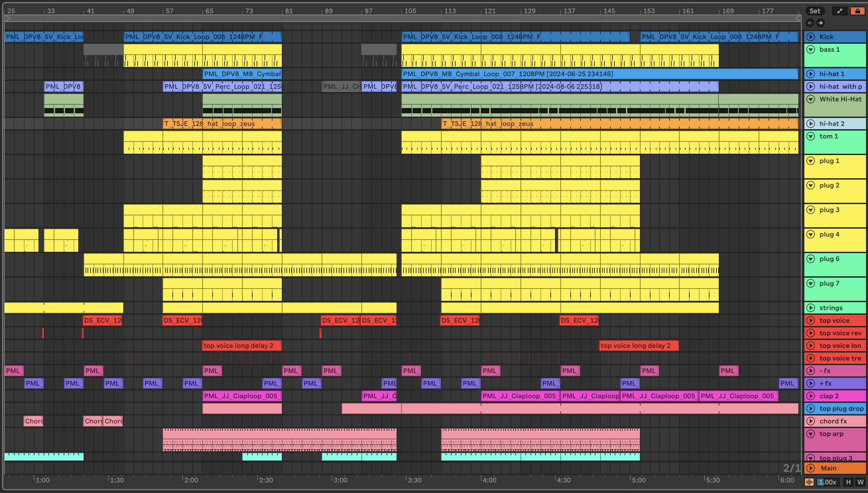Fold the White Hi-Hat track
The height and width of the screenshot is (493, 868).
810,99
